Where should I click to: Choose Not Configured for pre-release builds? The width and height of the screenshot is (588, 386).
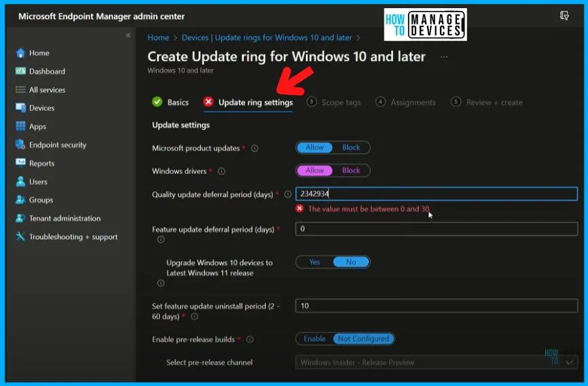(364, 338)
